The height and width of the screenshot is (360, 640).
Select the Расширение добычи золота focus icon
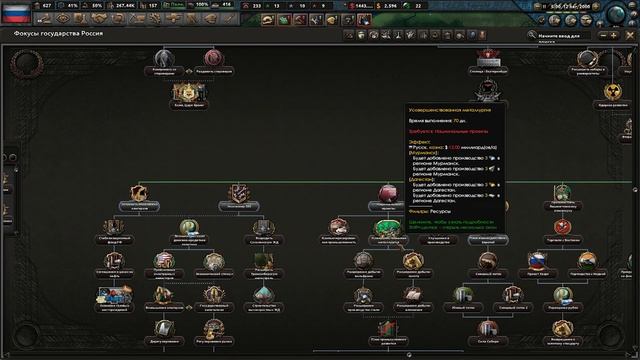413,261
